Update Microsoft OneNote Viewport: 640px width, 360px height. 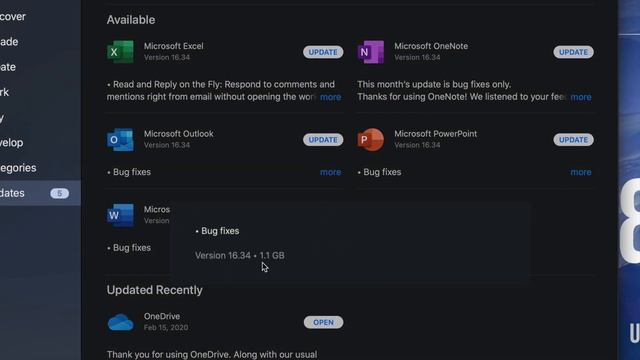573,52
